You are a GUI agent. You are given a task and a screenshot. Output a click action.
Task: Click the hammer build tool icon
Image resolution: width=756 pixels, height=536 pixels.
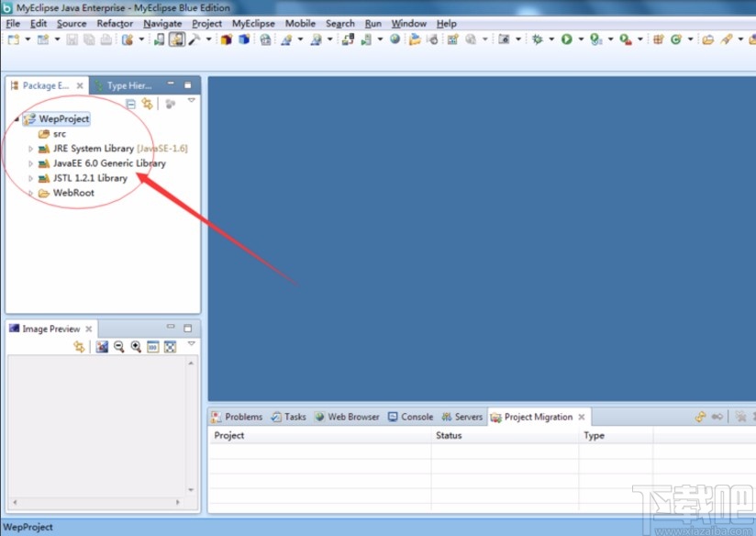click(195, 39)
